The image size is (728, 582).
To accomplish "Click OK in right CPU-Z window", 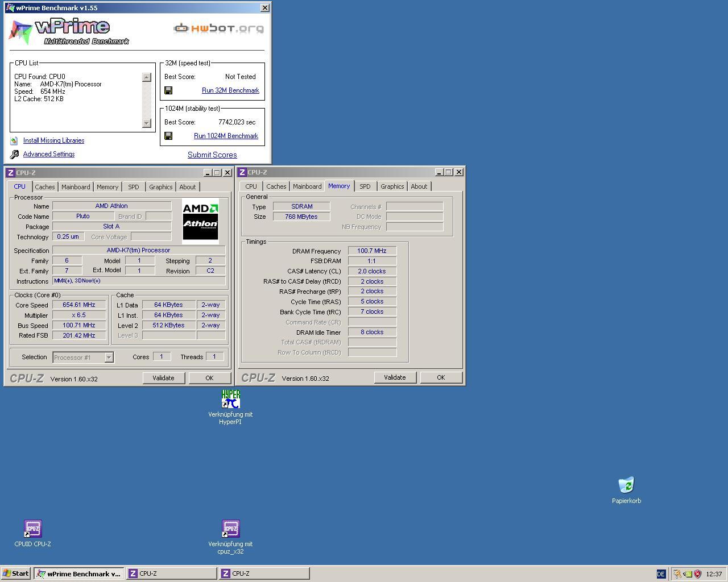I will click(x=441, y=377).
